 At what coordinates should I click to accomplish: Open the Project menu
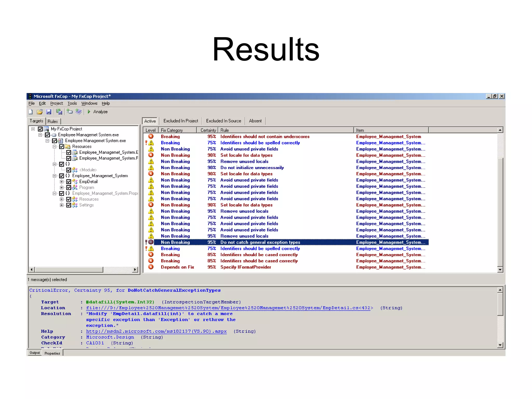pyautogui.click(x=56, y=103)
